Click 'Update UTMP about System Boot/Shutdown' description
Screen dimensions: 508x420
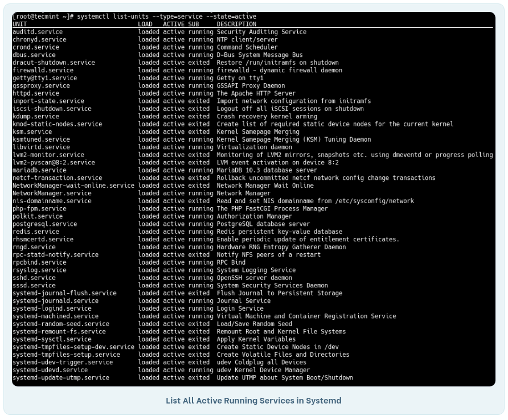[285, 378]
